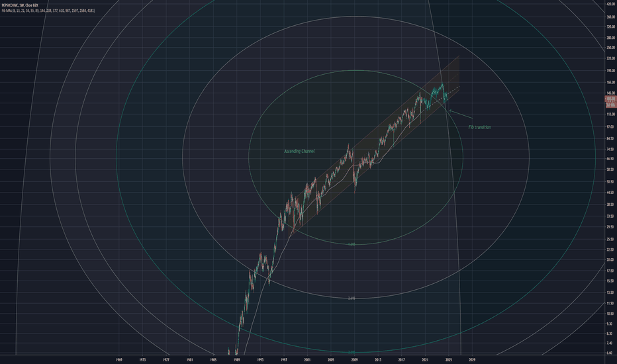
Task: Click the 33.50 price axis label
Action: [x=610, y=216]
